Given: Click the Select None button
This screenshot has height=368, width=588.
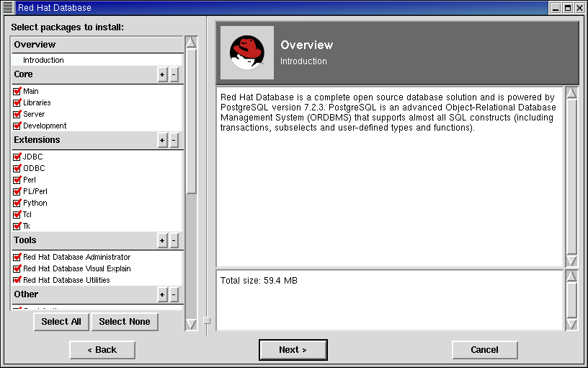Looking at the screenshot, I should [125, 322].
